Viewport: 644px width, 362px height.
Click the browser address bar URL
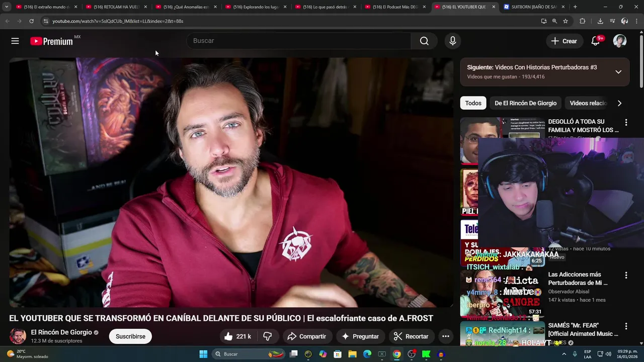(118, 21)
